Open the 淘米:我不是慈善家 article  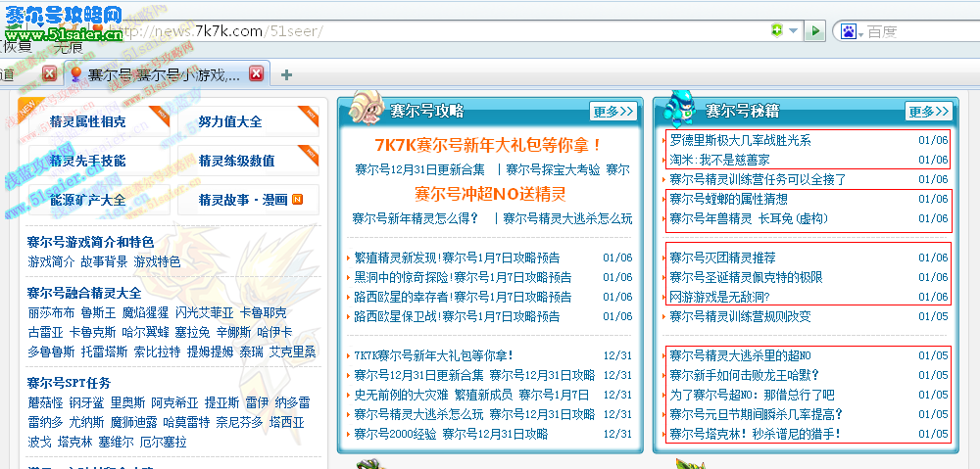(719, 160)
